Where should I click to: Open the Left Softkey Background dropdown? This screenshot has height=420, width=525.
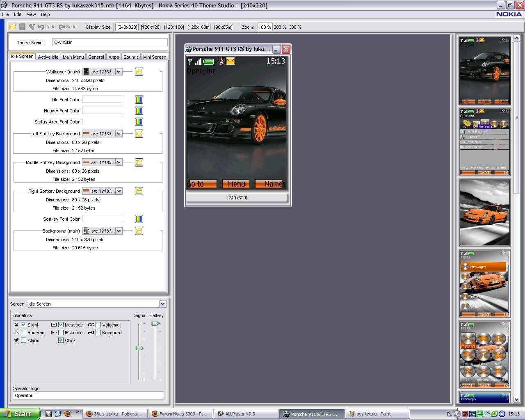point(119,134)
